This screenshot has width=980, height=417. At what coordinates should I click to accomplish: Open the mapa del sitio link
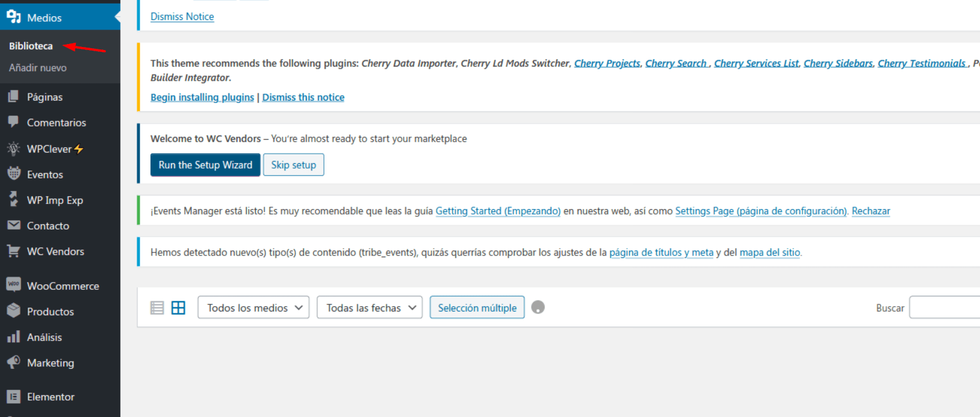point(770,252)
